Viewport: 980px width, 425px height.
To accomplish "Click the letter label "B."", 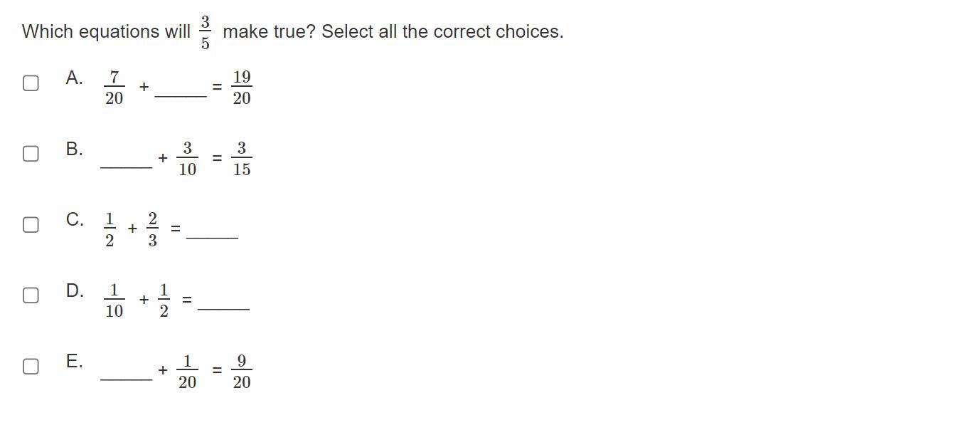I will [x=74, y=149].
